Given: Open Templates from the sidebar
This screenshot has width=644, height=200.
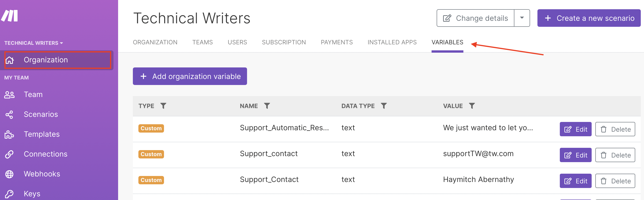Looking at the screenshot, I should click(42, 134).
